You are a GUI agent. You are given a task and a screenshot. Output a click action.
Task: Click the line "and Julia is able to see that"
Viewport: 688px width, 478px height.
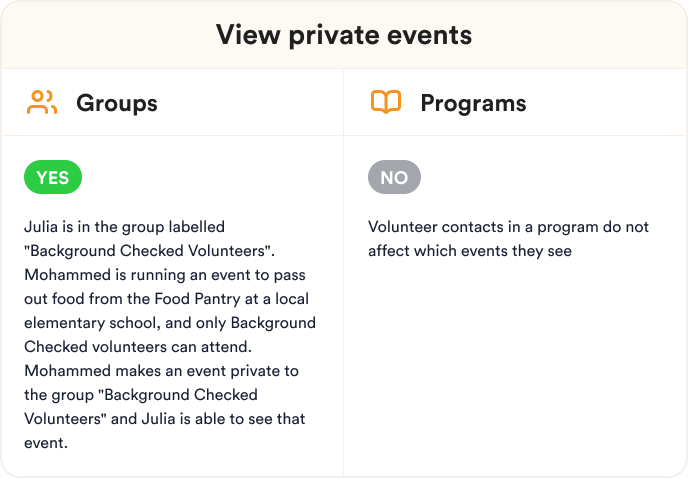165,419
